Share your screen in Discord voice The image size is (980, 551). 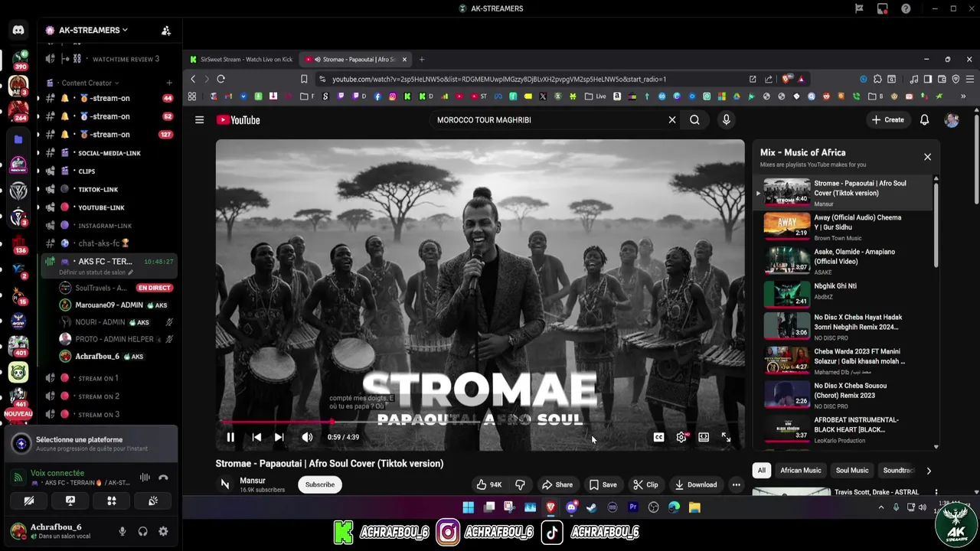click(70, 500)
